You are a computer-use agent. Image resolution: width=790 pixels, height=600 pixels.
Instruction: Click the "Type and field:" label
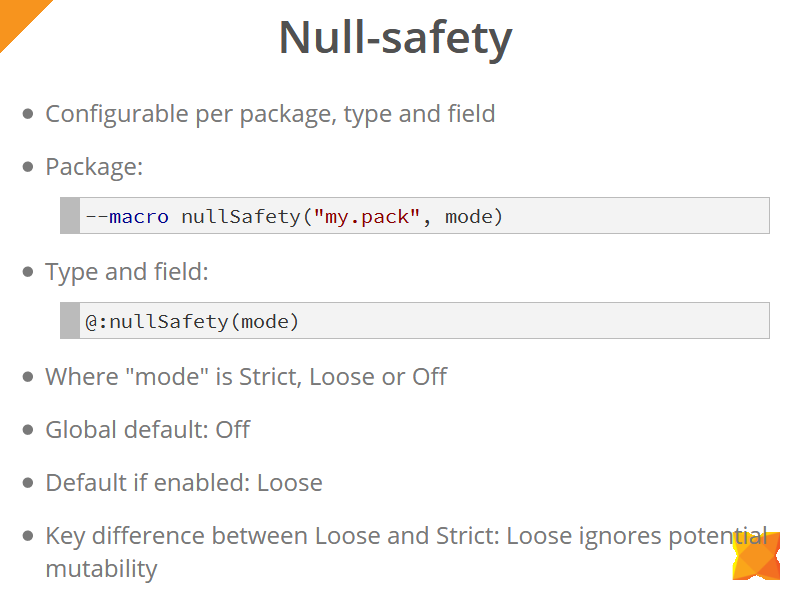pos(126,272)
